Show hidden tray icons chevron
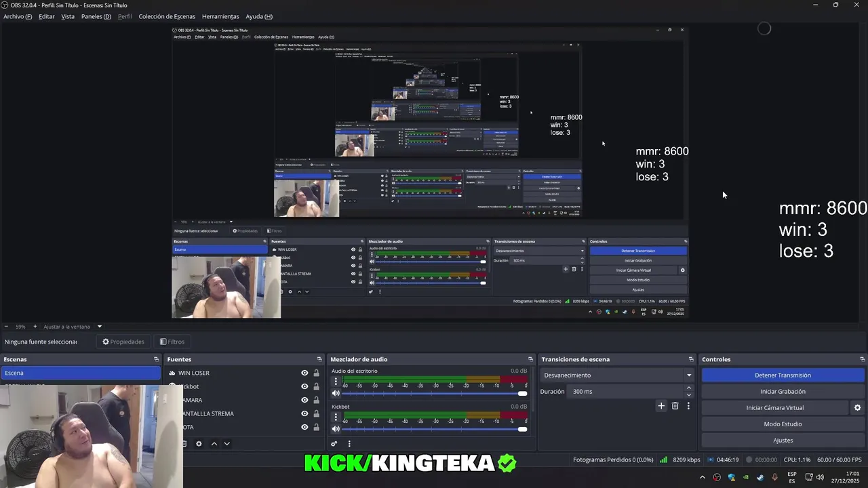The height and width of the screenshot is (488, 868). click(x=703, y=477)
